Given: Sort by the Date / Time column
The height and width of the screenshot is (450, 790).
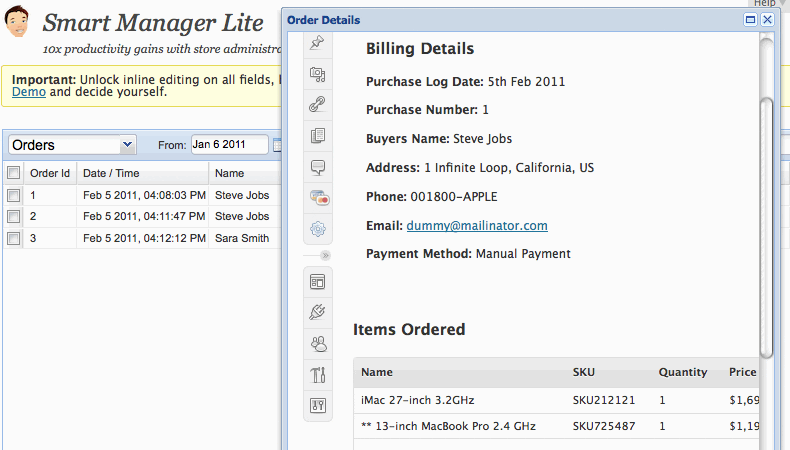Looking at the screenshot, I should [143, 173].
